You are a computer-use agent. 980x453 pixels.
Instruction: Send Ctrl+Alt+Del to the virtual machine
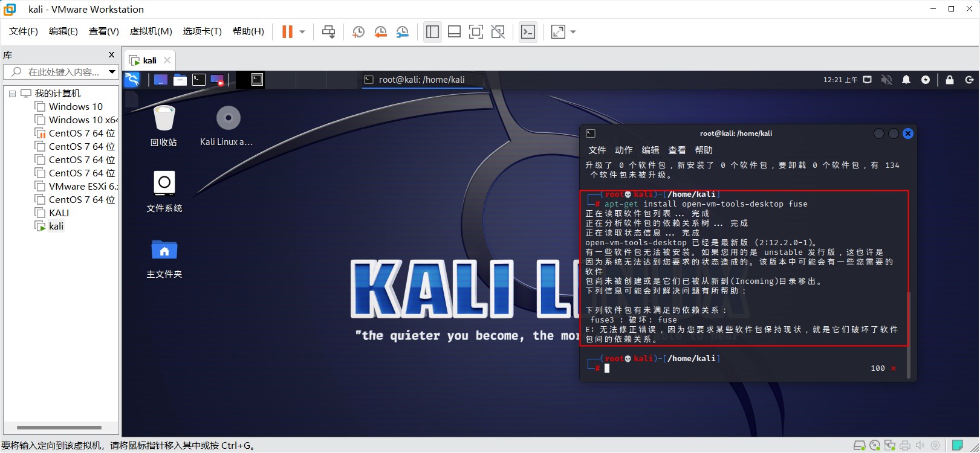click(328, 31)
